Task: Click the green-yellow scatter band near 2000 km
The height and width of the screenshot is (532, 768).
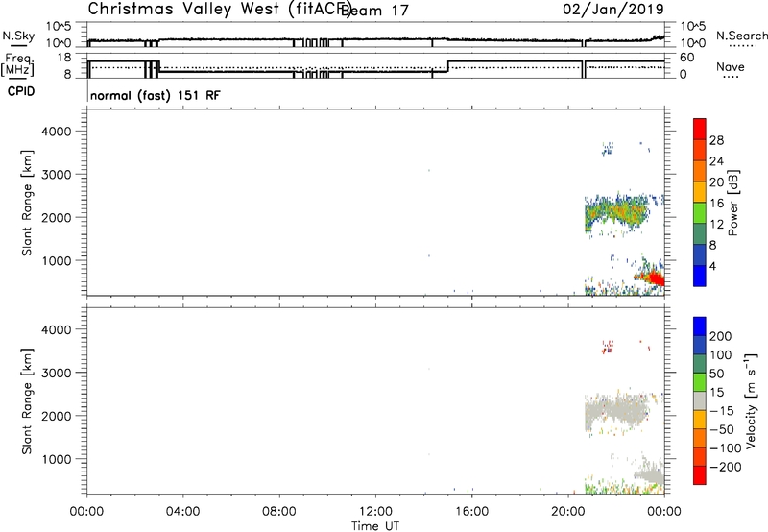Action: click(x=616, y=213)
